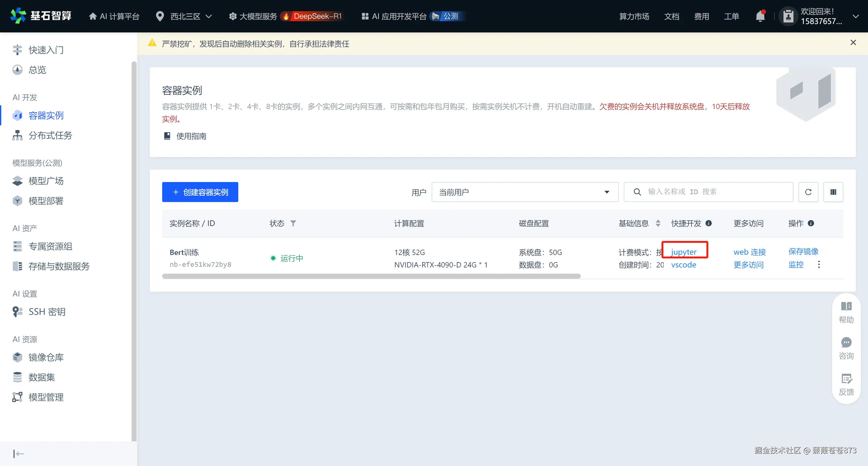Image resolution: width=868 pixels, height=466 pixels.
Task: Open the column settings icon button
Action: (x=833, y=192)
